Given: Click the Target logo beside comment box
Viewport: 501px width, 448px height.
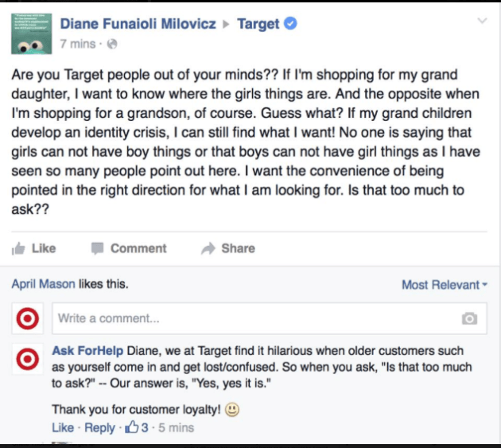Looking at the screenshot, I should click(29, 318).
